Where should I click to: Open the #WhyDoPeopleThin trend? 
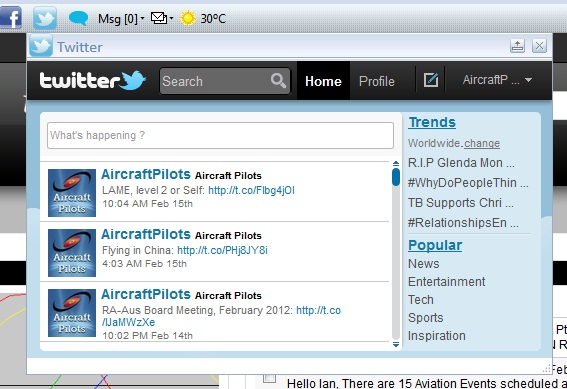click(468, 183)
